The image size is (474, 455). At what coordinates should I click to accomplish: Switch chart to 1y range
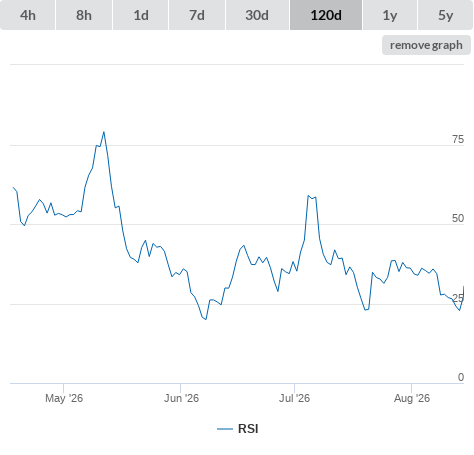click(x=390, y=15)
